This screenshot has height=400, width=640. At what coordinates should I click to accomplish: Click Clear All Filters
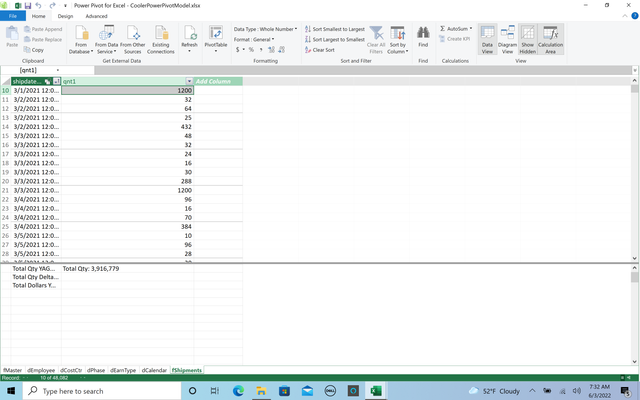pos(376,40)
